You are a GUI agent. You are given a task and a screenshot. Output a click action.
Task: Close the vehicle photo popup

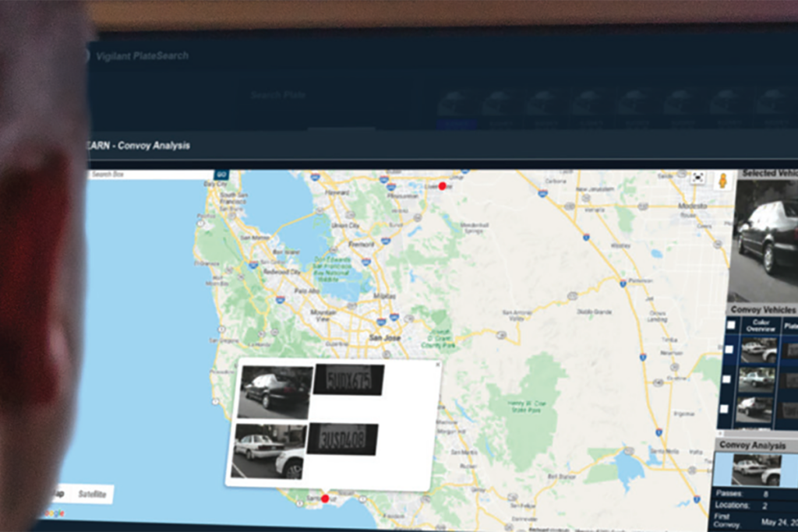pos(437,364)
